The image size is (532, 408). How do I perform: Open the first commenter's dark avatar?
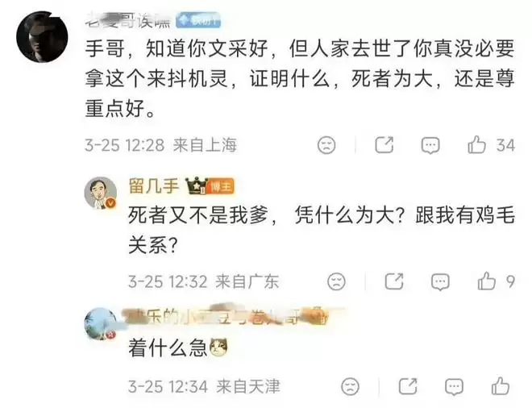tap(42, 36)
